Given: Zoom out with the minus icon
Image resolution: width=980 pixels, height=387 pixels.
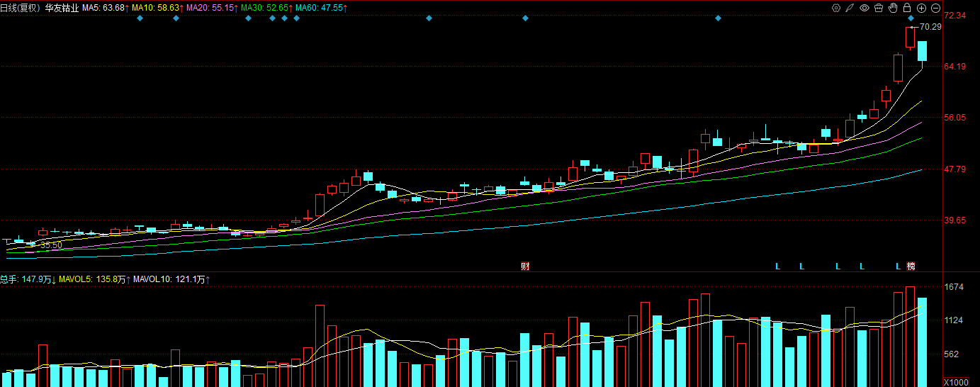Looking at the screenshot, I should (935, 8).
